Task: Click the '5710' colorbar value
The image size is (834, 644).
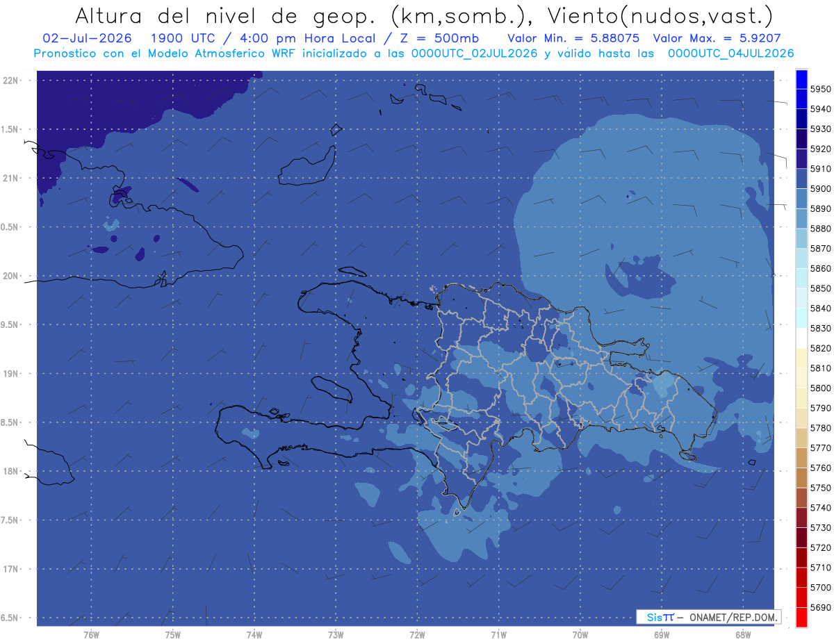Action: click(820, 567)
